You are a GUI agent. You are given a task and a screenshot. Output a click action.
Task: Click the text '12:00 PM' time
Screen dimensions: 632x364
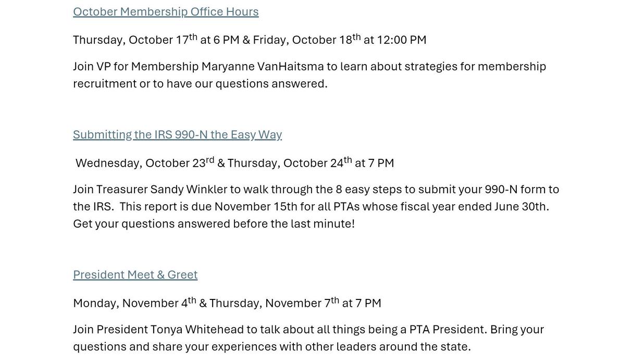(402, 40)
